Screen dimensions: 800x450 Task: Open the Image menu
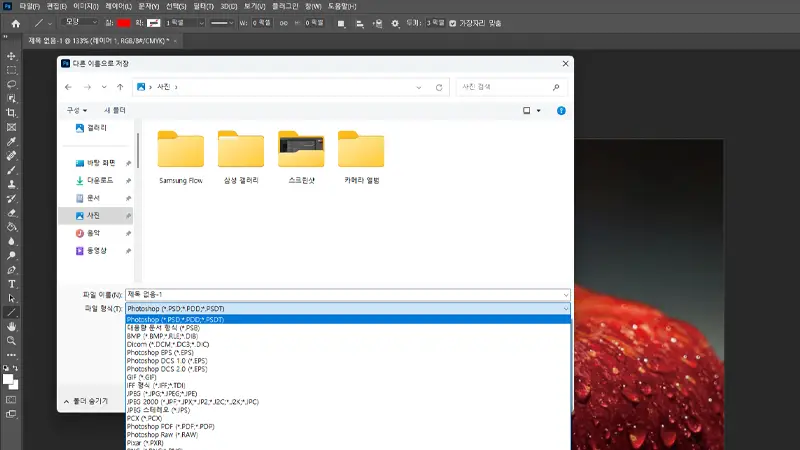(x=86, y=7)
